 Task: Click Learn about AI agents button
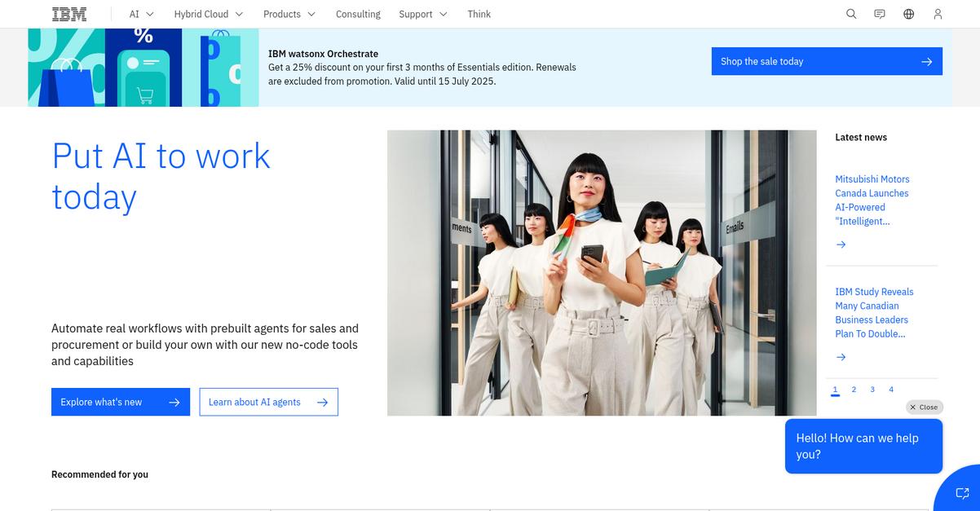point(268,402)
